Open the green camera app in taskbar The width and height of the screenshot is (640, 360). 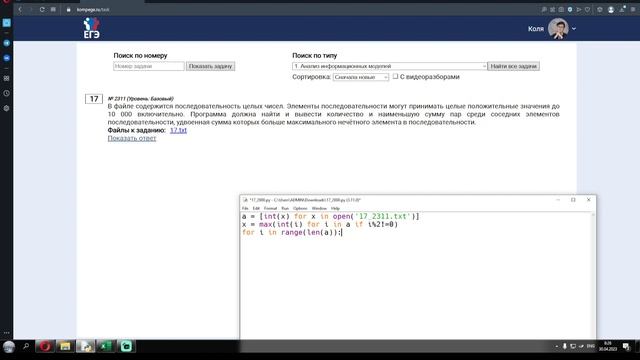tap(126, 346)
